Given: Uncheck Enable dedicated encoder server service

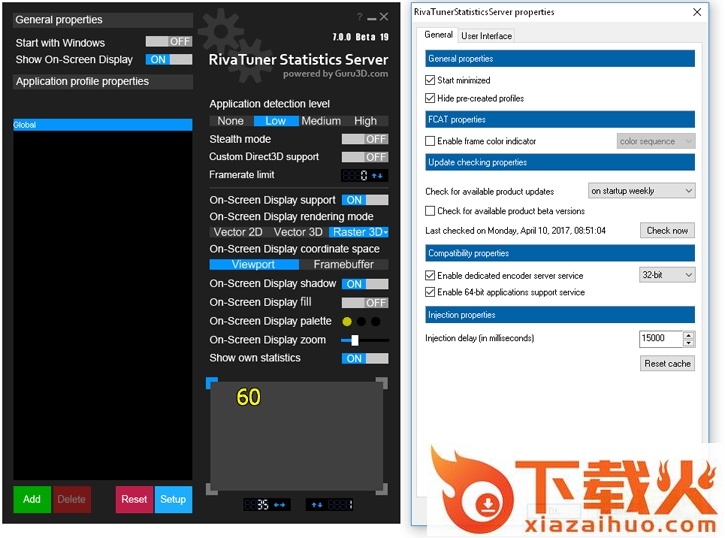Looking at the screenshot, I should click(430, 275).
